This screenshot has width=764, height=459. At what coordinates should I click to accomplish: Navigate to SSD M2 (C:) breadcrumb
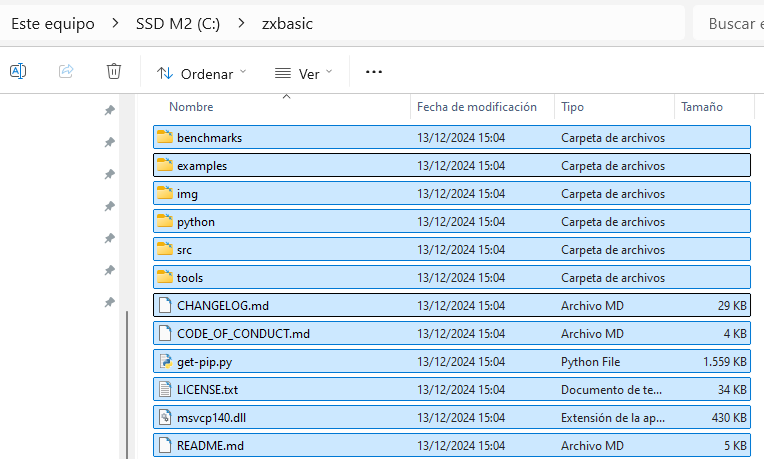[x=178, y=23]
